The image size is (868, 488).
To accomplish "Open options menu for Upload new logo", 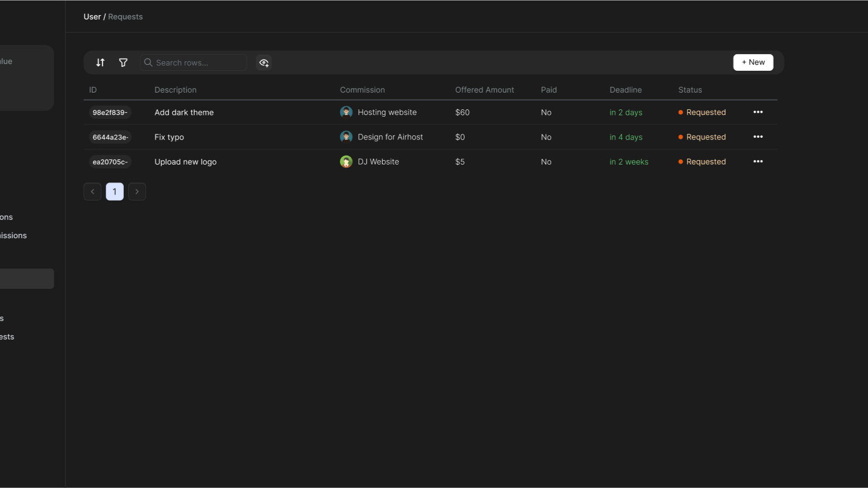I will [758, 162].
